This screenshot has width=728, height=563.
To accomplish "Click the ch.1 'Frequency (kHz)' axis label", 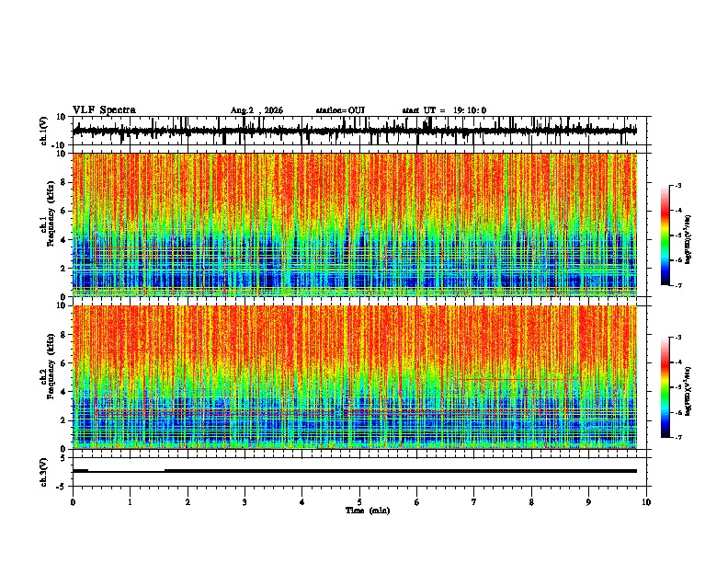I will [51, 213].
